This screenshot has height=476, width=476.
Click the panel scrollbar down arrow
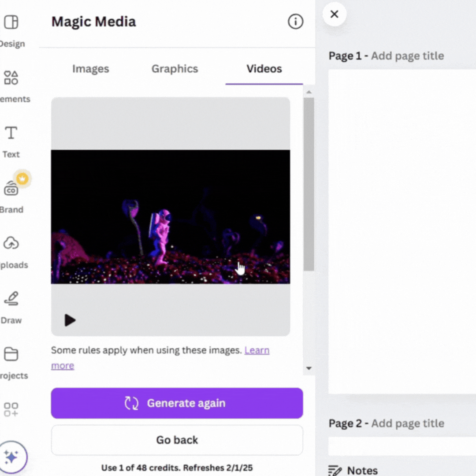pyautogui.click(x=309, y=368)
